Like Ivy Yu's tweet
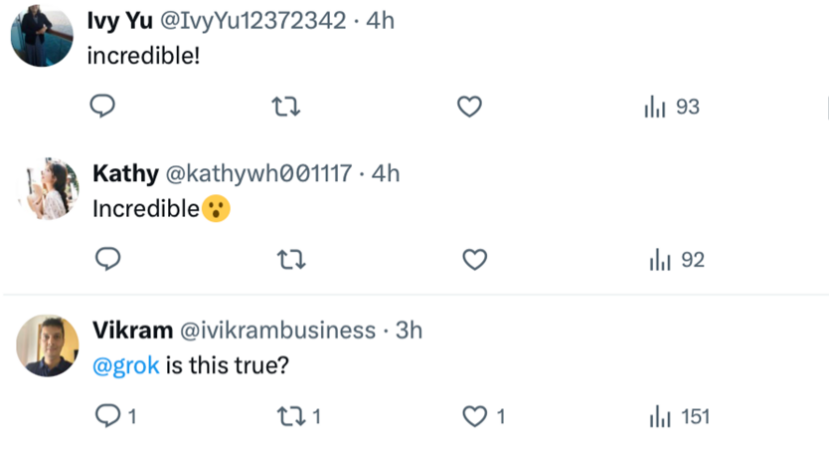The width and height of the screenshot is (829, 449). point(470,107)
